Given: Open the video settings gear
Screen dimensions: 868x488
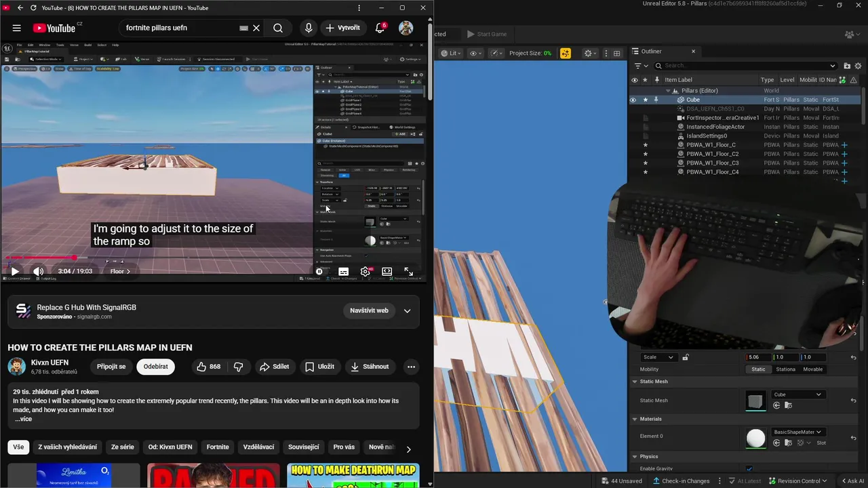Looking at the screenshot, I should coord(366,271).
